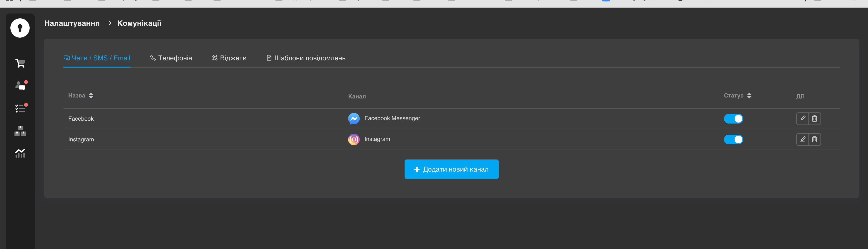The image size is (868, 249).
Task: Delete the Facebook channel
Action: pos(814,119)
